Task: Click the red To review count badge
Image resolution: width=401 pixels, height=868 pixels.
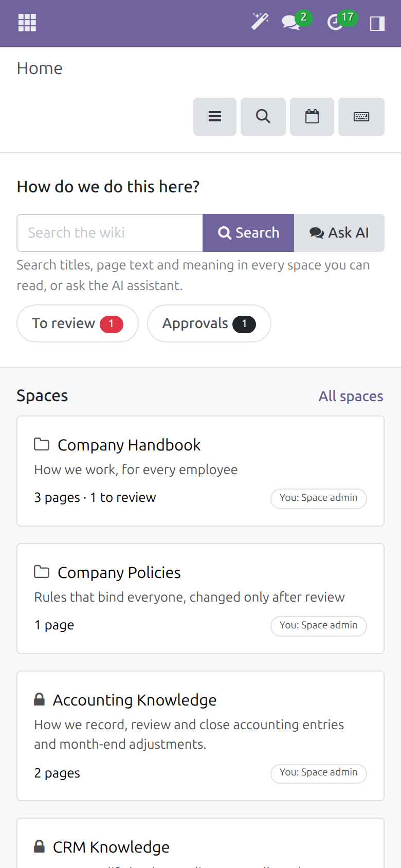Action: tap(112, 324)
